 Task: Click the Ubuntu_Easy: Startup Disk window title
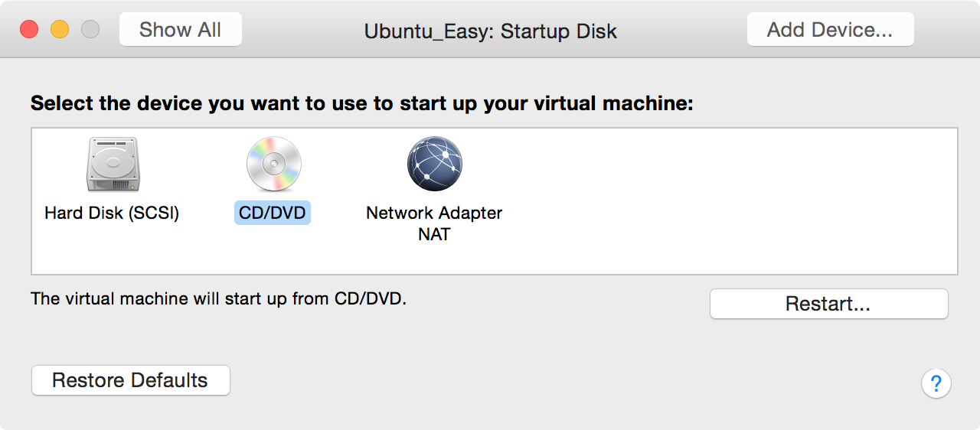491,31
